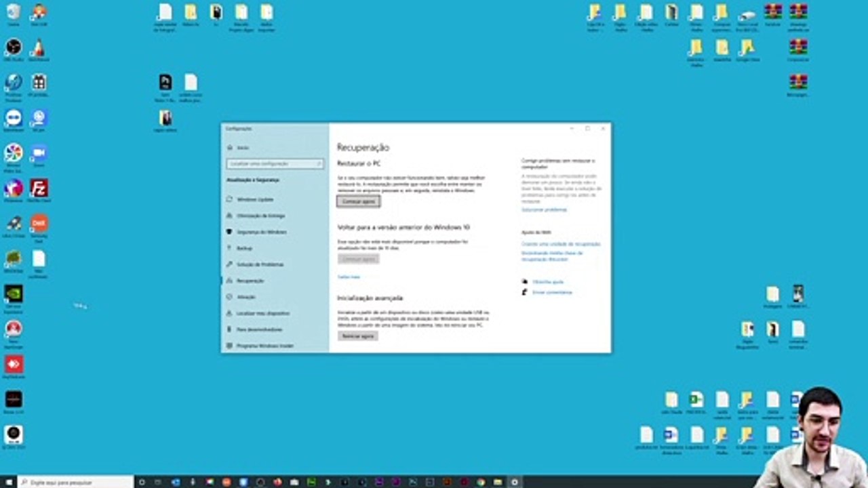This screenshot has width=868, height=488.
Task: Open the Saiba mais link
Action: coord(349,277)
